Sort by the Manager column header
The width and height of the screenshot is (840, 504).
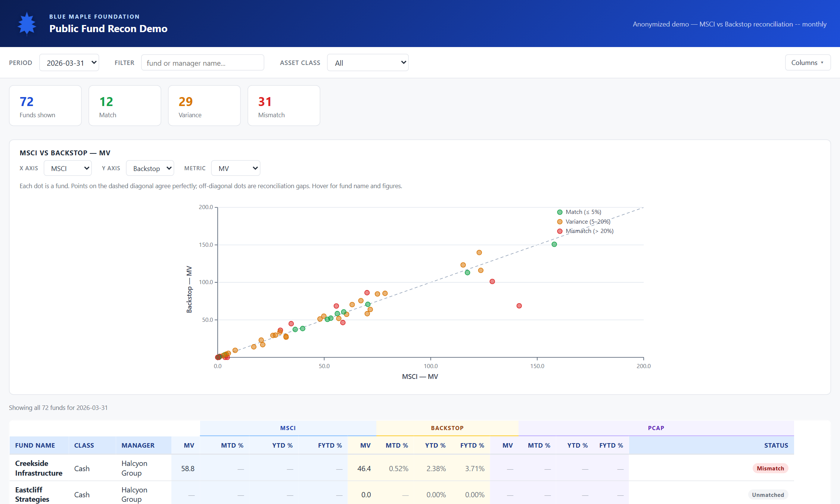(138, 445)
